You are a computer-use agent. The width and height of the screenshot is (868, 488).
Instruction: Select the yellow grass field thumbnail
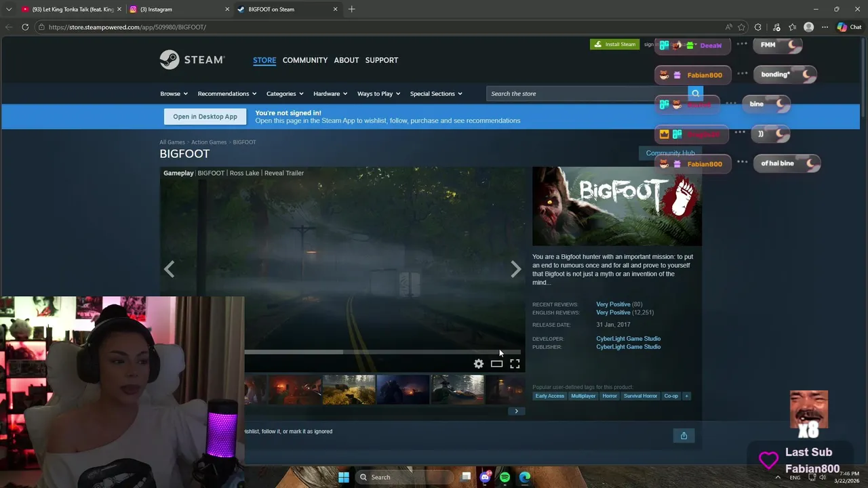[x=349, y=390]
